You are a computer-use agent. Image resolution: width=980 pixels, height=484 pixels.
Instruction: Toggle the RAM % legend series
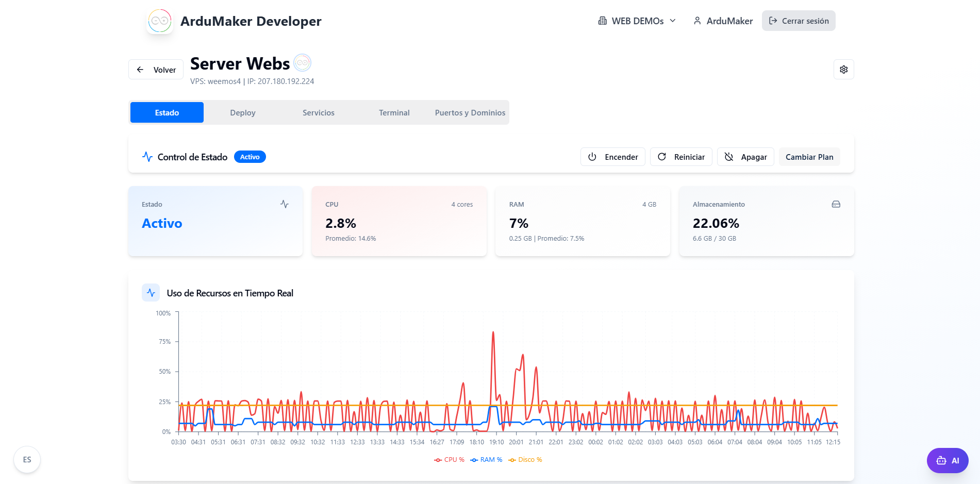pyautogui.click(x=486, y=460)
